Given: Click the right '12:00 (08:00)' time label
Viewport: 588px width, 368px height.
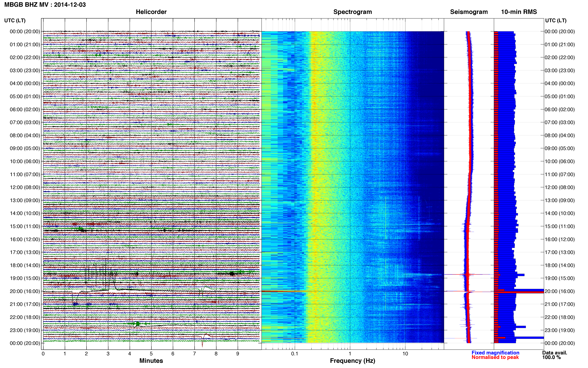Looking at the screenshot, I should pyautogui.click(x=560, y=187).
